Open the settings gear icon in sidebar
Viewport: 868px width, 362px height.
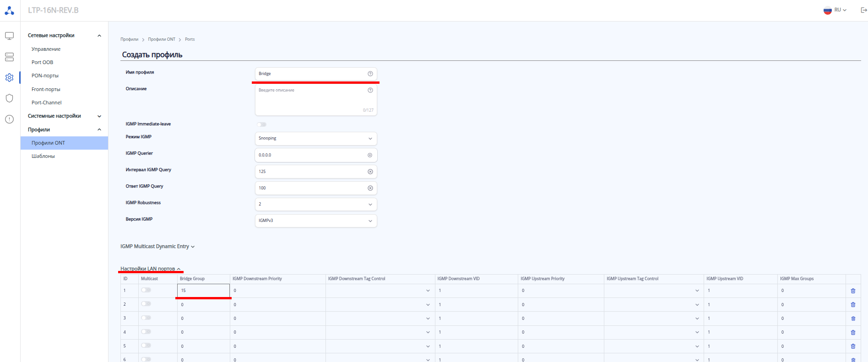pos(9,78)
